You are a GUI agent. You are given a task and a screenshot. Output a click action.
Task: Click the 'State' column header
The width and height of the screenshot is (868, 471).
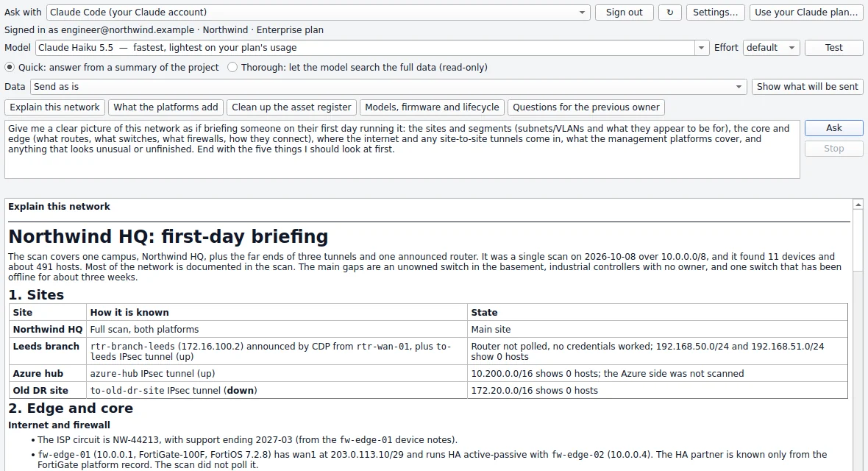coord(657,313)
